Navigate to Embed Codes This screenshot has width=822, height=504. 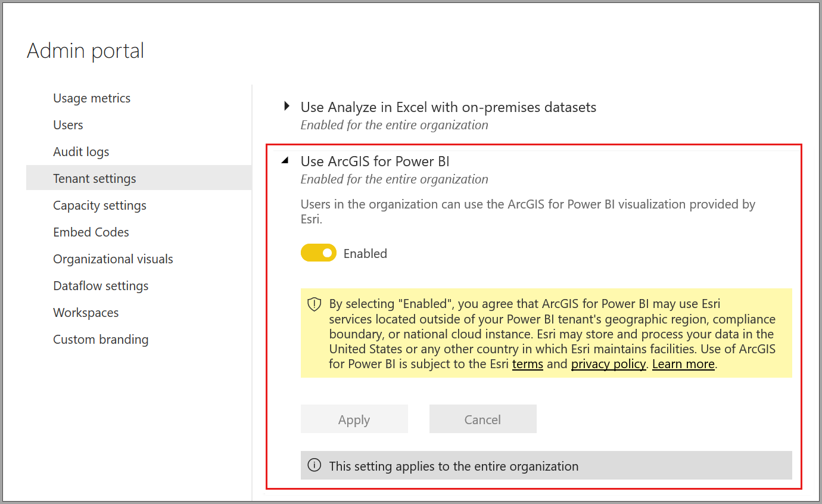pyautogui.click(x=91, y=232)
